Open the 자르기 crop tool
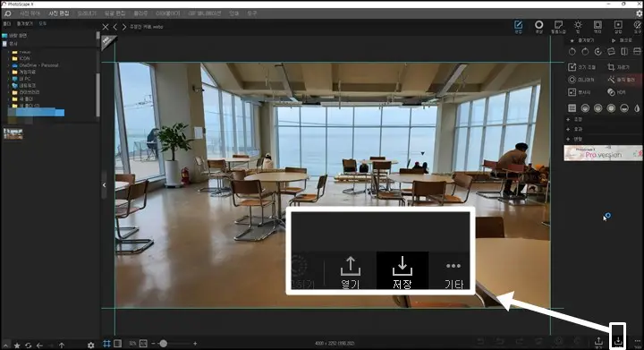Viewport: 644px width, 350px height. 619,67
